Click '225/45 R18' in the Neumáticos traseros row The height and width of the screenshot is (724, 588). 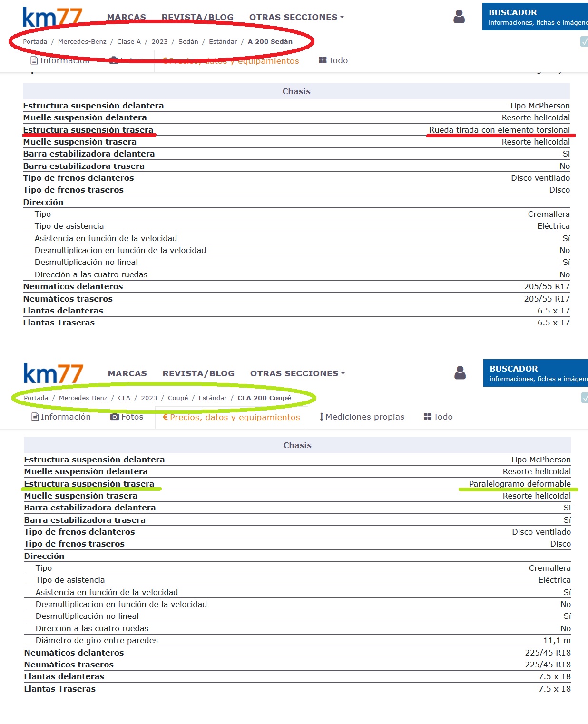548,665
